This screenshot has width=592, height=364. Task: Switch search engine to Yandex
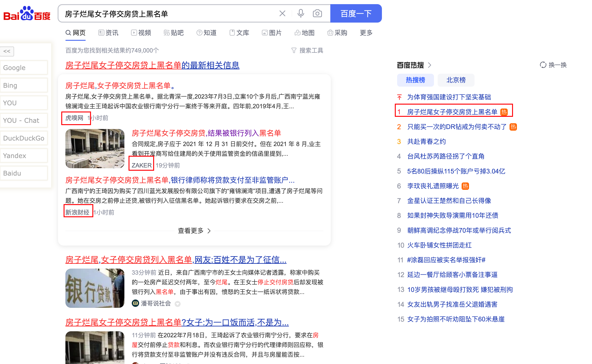point(24,156)
